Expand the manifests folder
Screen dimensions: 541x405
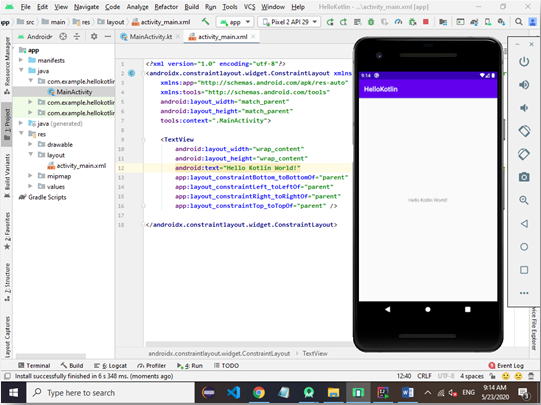[x=21, y=60]
